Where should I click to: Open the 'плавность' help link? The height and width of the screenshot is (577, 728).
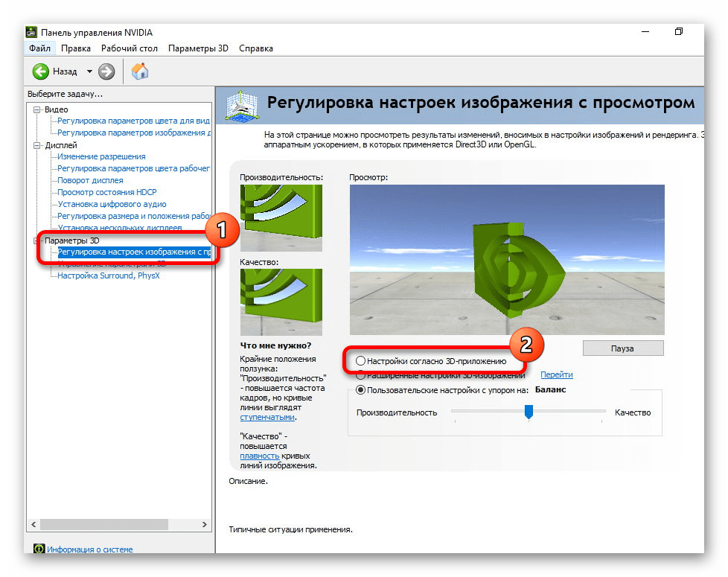pos(260,456)
